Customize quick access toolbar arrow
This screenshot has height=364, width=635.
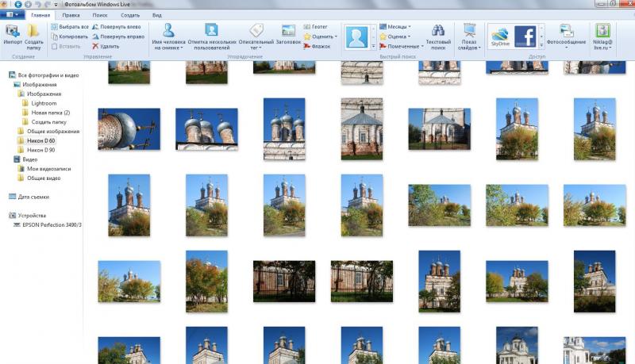[x=56, y=5]
